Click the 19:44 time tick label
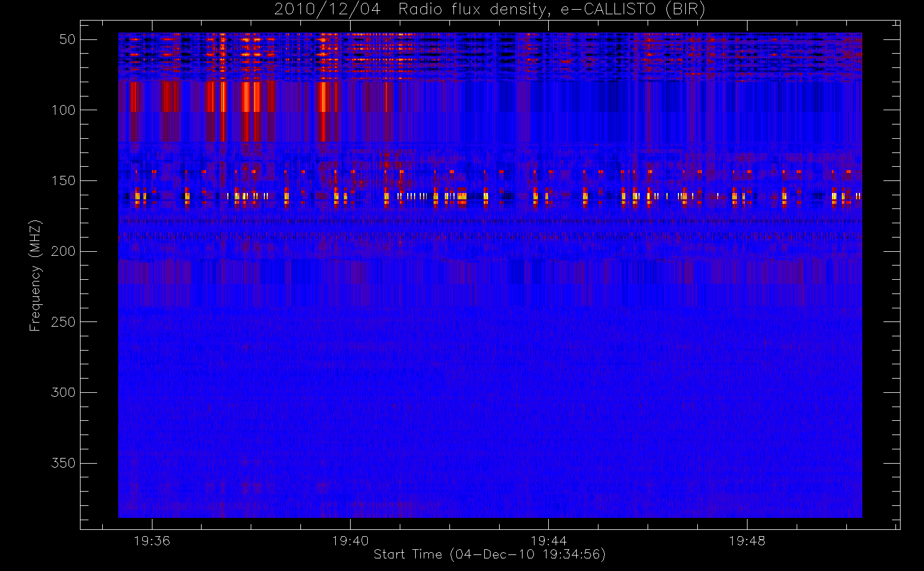The width and height of the screenshot is (924, 571). (x=548, y=541)
